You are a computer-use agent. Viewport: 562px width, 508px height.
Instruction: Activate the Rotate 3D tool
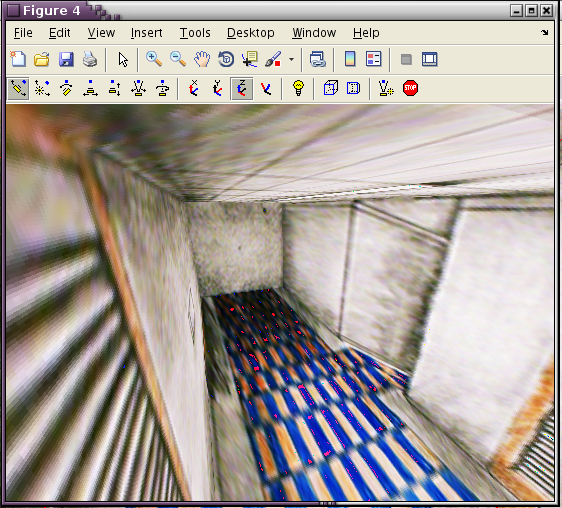tap(226, 59)
